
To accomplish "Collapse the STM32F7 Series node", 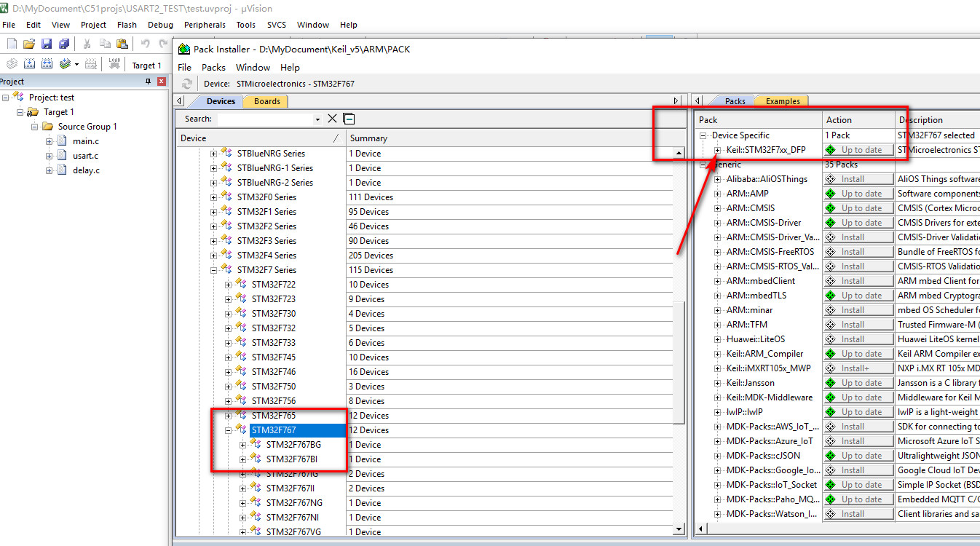I will coord(214,270).
